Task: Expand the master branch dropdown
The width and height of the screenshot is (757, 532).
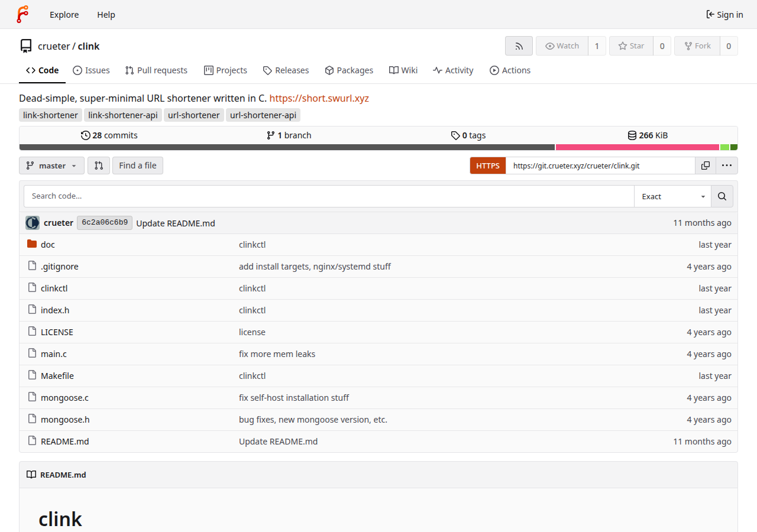Action: point(52,166)
